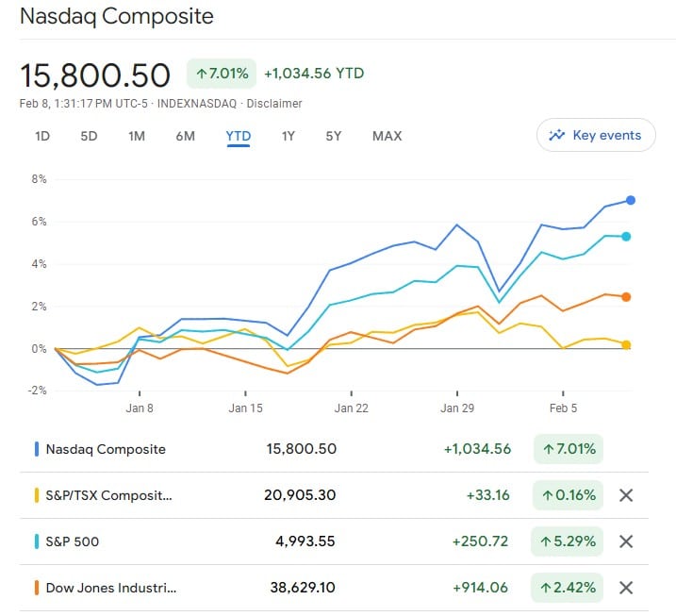Click the orange Dow Jones color bar
This screenshot has width=676, height=616.
coord(37,588)
